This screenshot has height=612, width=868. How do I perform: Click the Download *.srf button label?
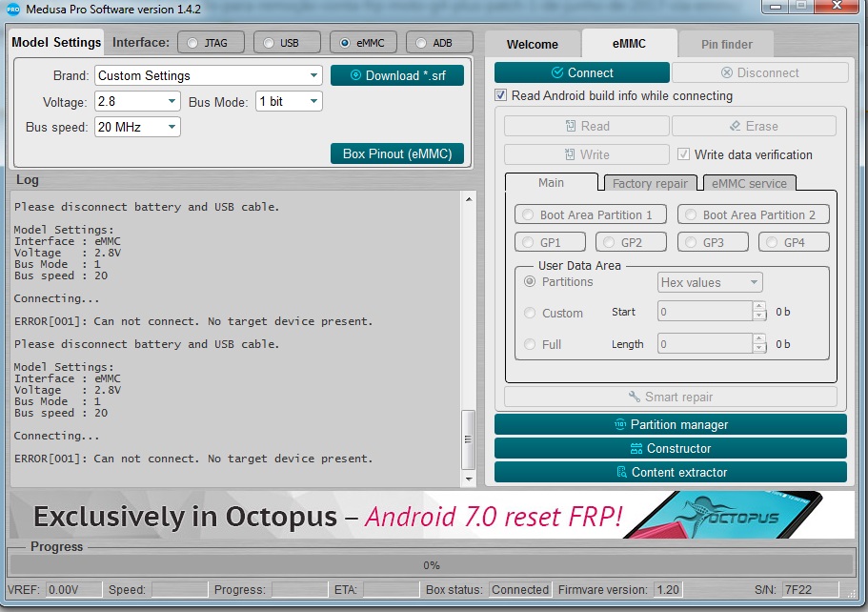tap(406, 75)
